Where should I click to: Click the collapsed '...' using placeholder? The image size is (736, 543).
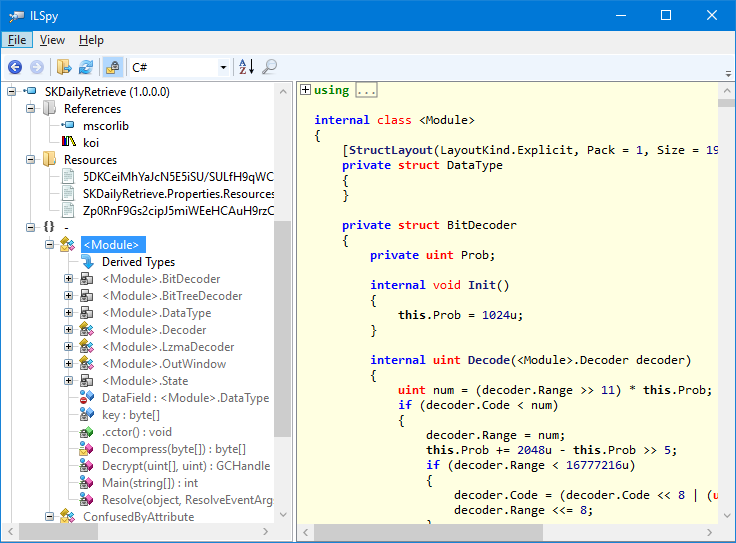(x=366, y=90)
